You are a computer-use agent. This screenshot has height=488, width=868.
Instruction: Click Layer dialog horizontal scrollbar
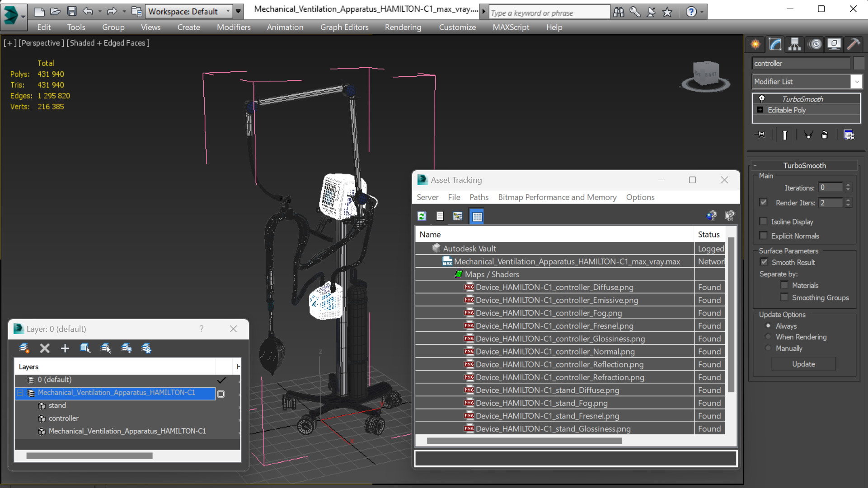point(89,455)
